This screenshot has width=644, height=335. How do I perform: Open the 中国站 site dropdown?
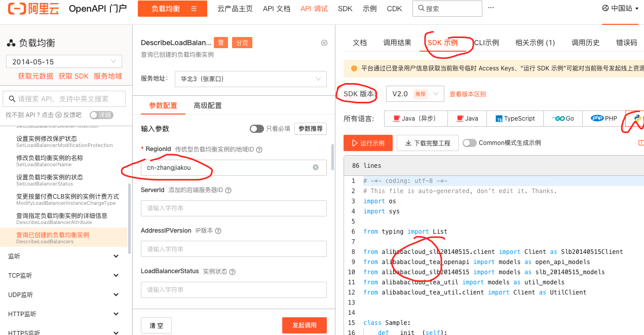(x=620, y=8)
